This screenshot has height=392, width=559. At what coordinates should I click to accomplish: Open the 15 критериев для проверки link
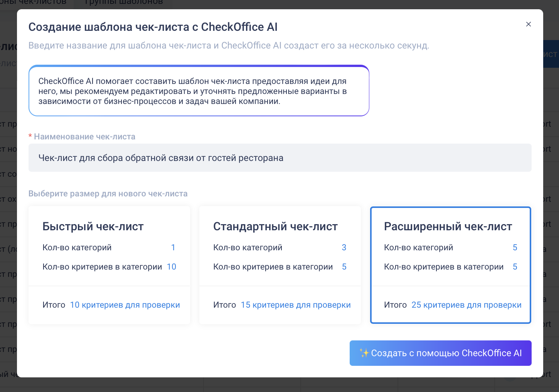point(296,305)
